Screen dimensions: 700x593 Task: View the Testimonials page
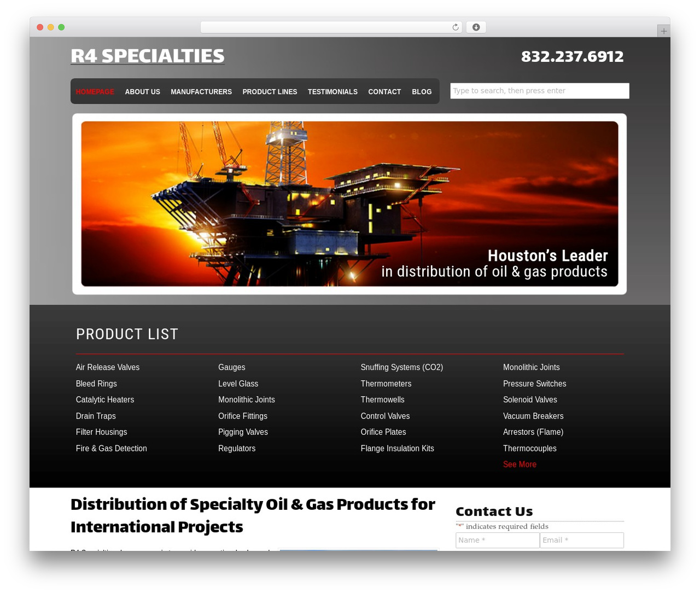[332, 92]
